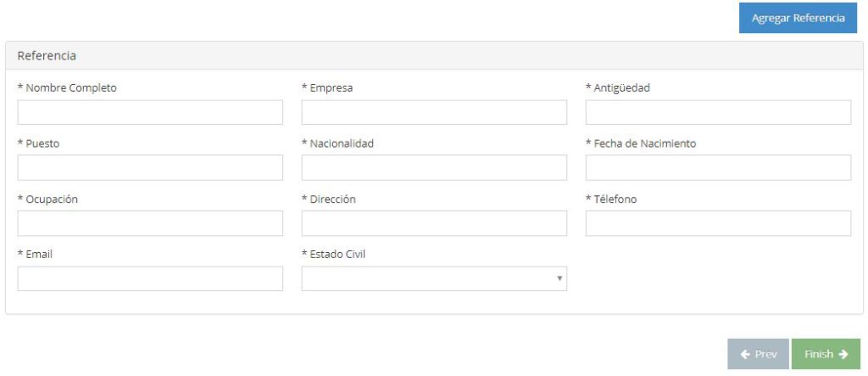Focus the Télefono input box
Screen dimensions: 868x376
(718, 223)
